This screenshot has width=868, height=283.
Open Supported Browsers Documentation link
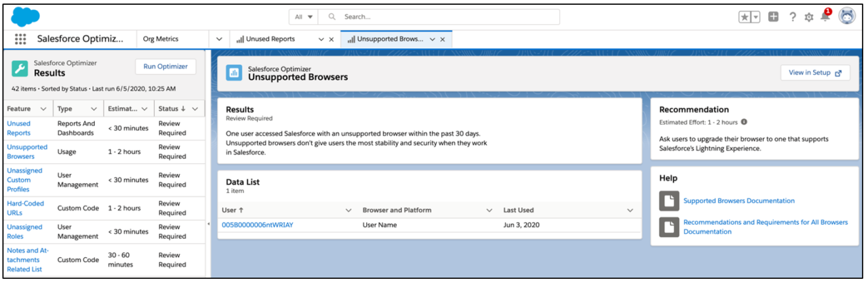click(x=739, y=200)
